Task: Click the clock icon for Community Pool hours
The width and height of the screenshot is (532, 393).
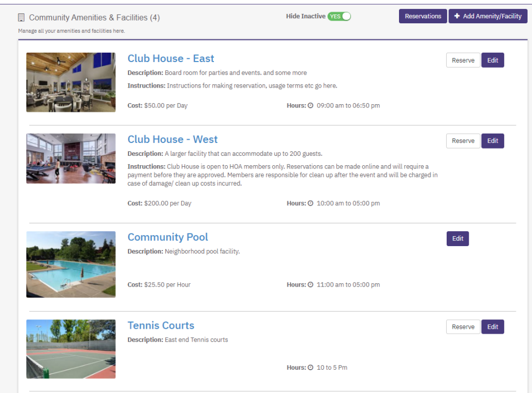Action: pyautogui.click(x=310, y=285)
